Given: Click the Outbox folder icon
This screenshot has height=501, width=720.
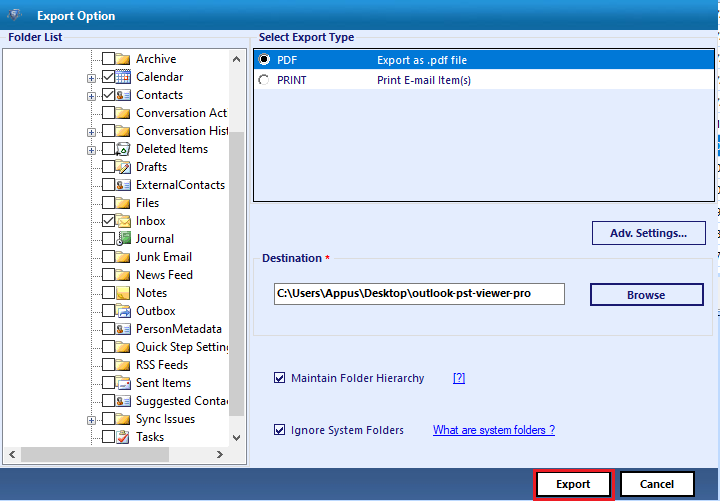Looking at the screenshot, I should (x=124, y=311).
